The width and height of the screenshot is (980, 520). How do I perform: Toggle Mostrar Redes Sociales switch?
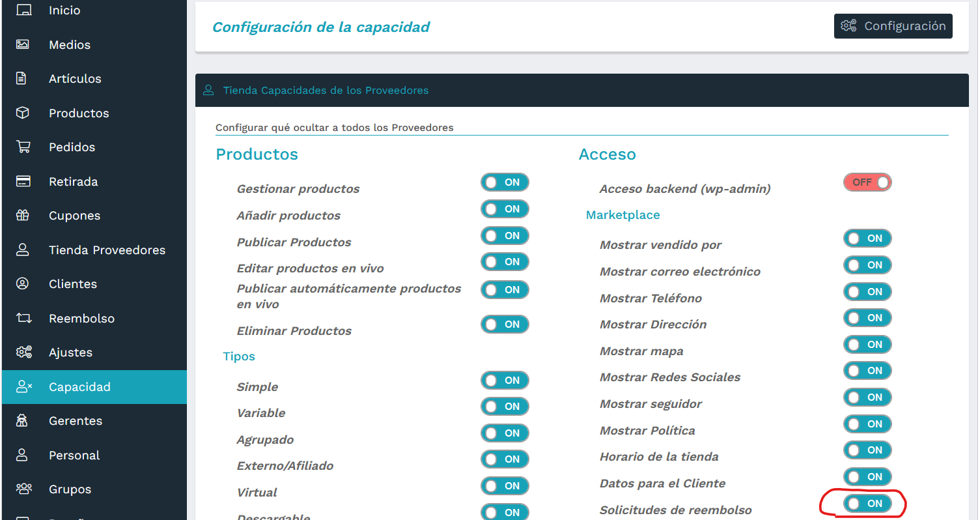click(x=867, y=370)
